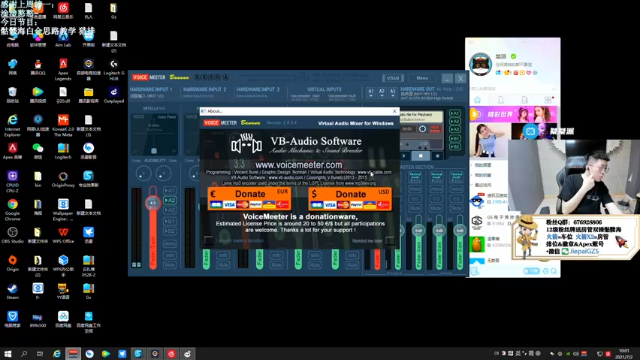Click the first master section green fader knob

418,231
